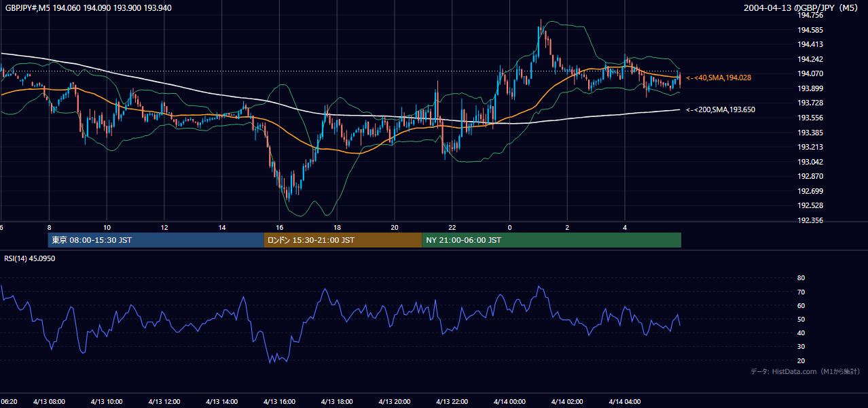Select the 40 SMA label 194.028
The height and width of the screenshot is (408, 868).
click(719, 78)
